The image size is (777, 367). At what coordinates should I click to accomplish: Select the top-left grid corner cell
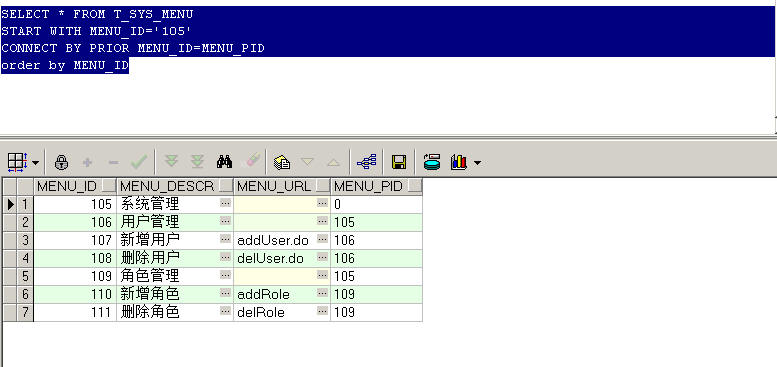tap(10, 186)
